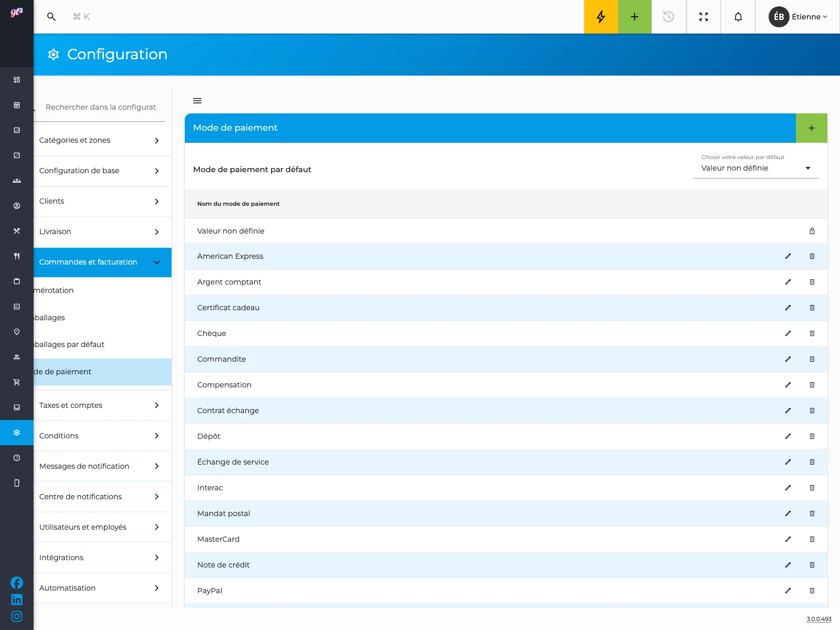Edit the Chèque payment mode
This screenshot has width=840, height=630.
tap(787, 333)
